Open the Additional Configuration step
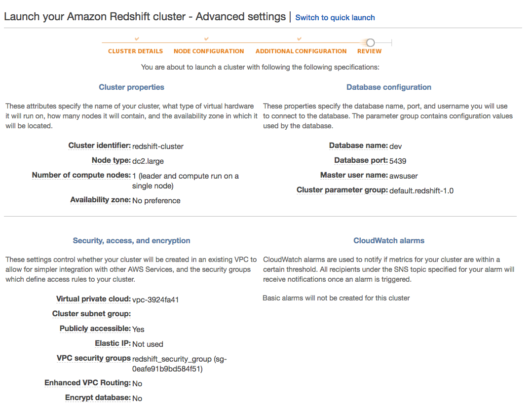The height and width of the screenshot is (408, 532). point(301,51)
